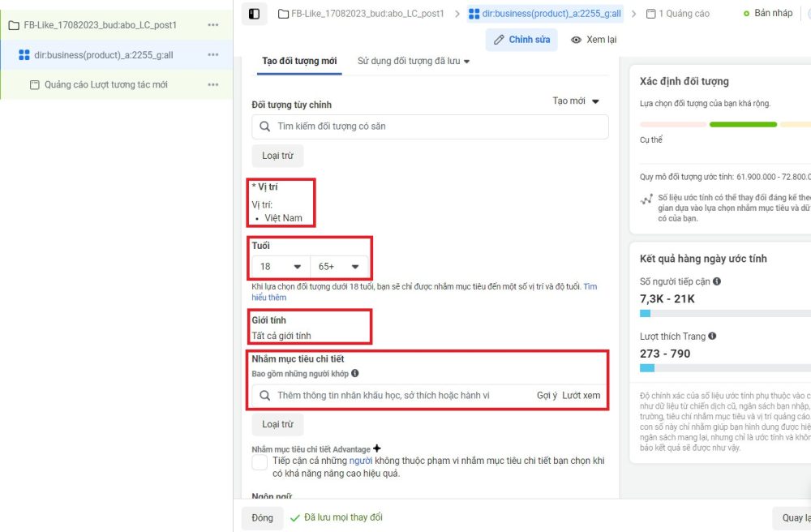Click the người link in Advantage text
The image size is (811, 532).
point(361,461)
